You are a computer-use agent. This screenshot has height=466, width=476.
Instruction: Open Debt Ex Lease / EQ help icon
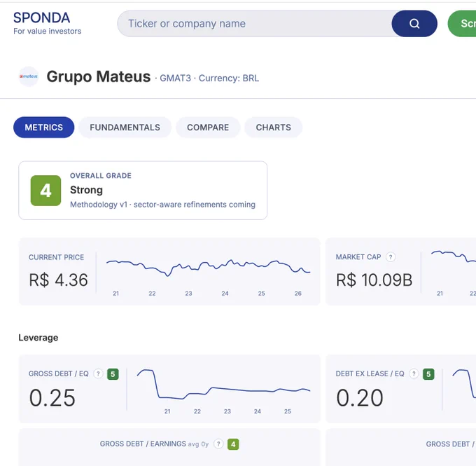click(414, 374)
